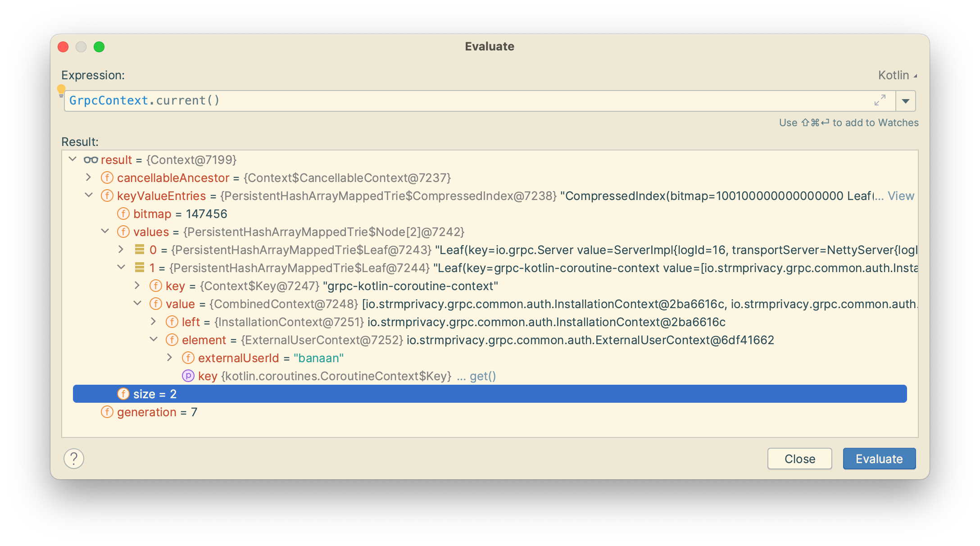Click the property icon beside the CoroutineContext key
The image size is (980, 546).
(x=188, y=375)
